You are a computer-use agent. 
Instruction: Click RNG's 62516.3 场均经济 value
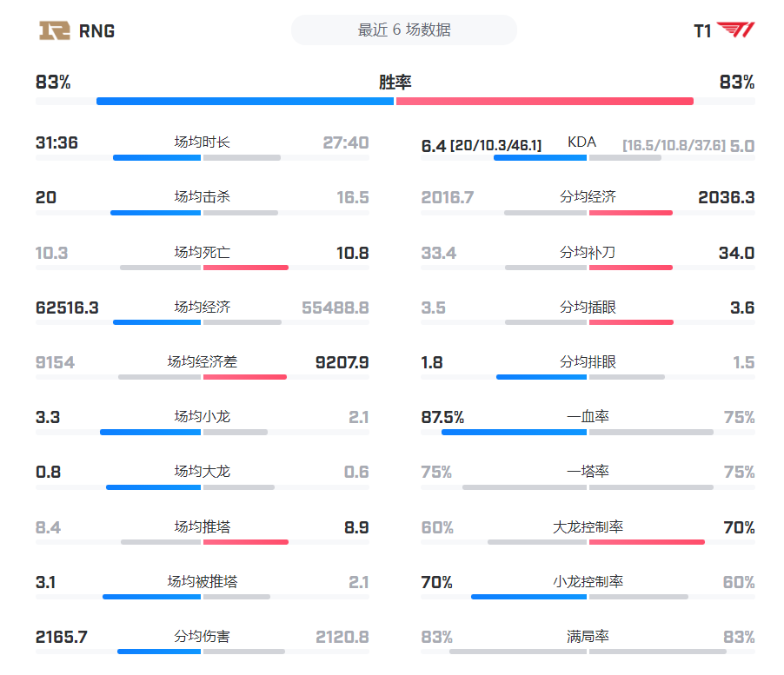[x=67, y=308]
